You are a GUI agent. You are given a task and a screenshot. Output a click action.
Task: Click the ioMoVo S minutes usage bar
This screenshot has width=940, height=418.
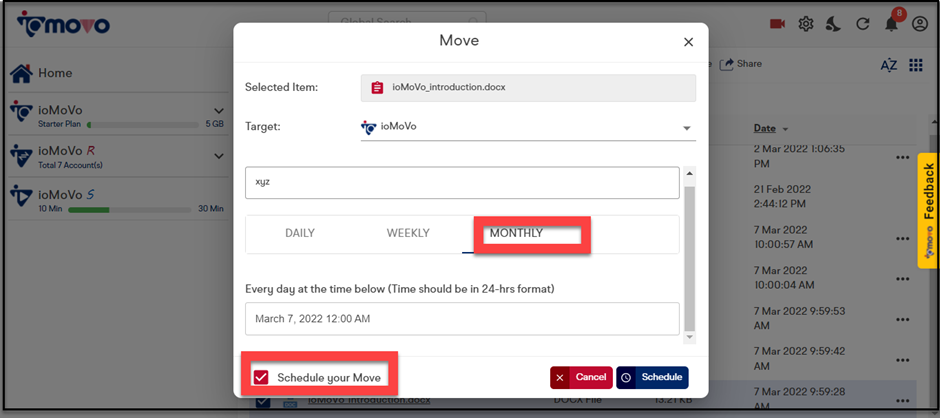pos(131,209)
